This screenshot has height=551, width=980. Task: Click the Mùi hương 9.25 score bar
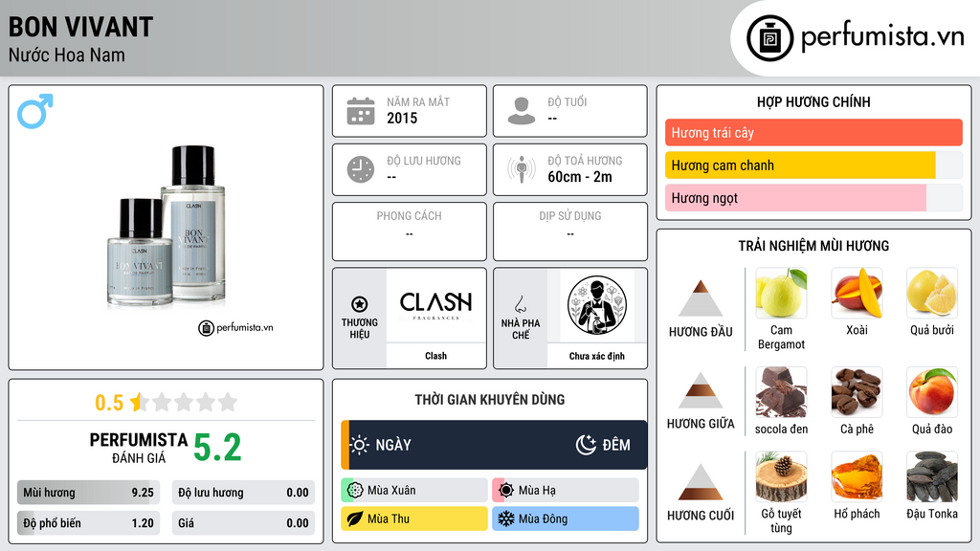[88, 493]
